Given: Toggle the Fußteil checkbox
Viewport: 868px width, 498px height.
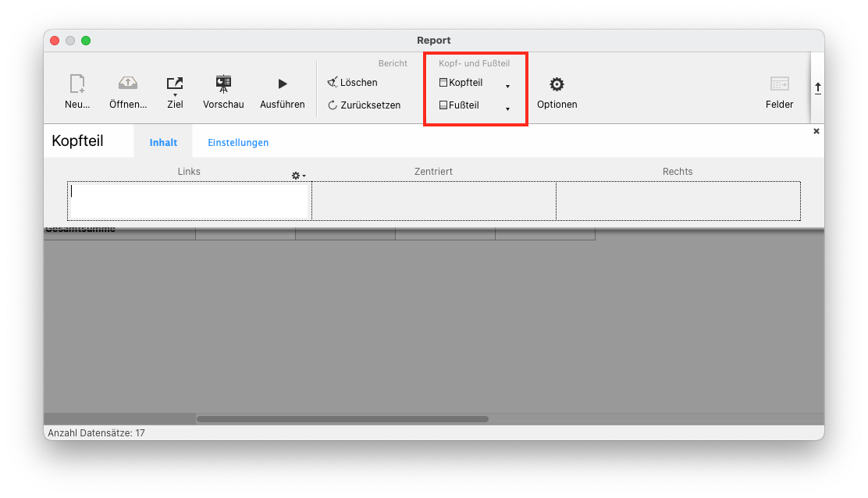Looking at the screenshot, I should (x=443, y=105).
